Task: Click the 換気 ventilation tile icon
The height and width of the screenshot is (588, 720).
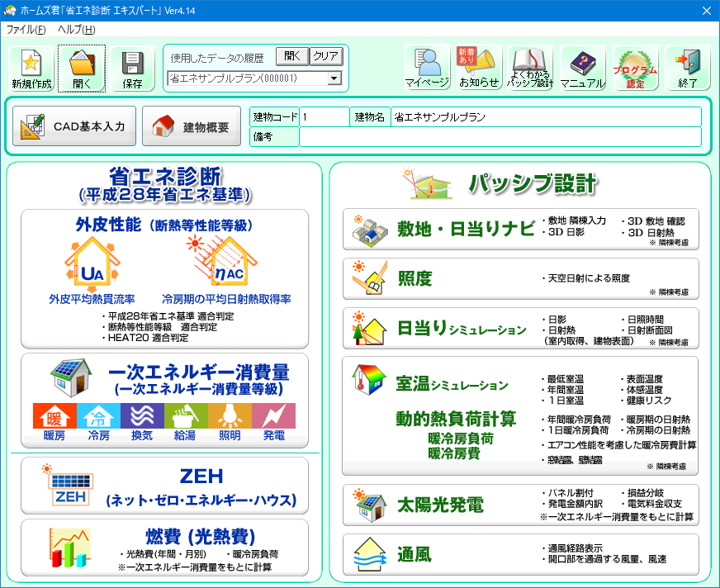Action: [x=142, y=416]
